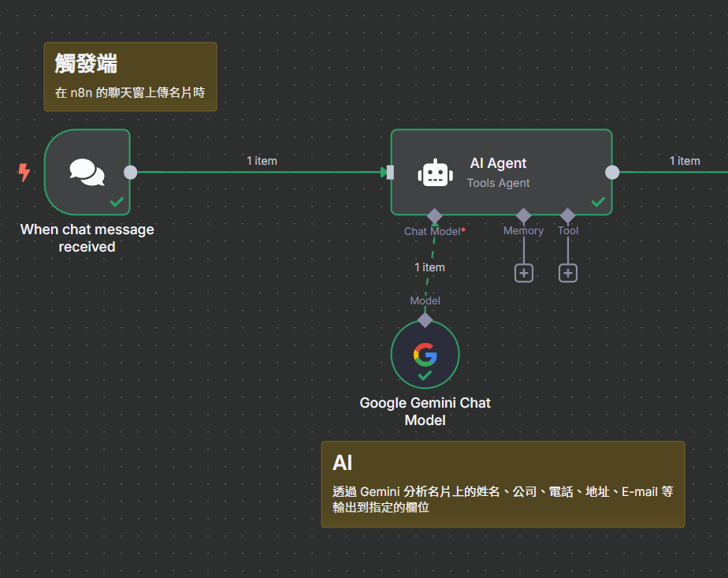Click the 'AI Agent' node title
This screenshot has width=728, height=578.
(498, 163)
